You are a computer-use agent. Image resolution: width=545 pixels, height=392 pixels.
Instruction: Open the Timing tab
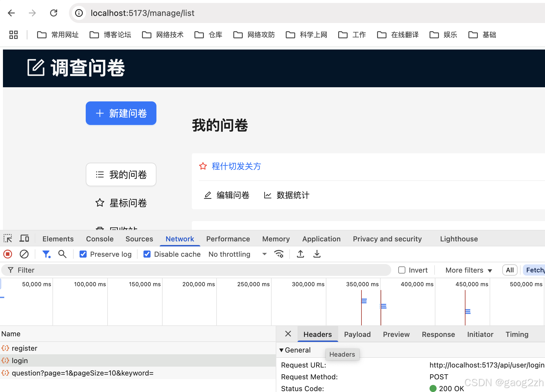[x=517, y=334]
